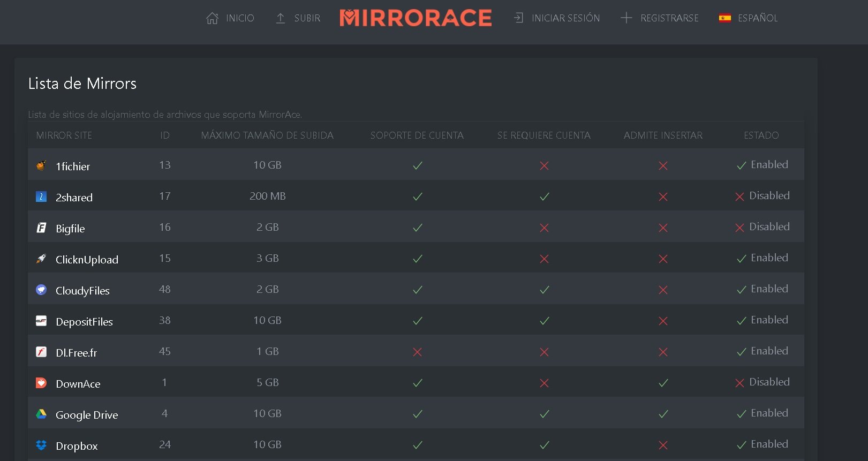Click the Spanish flag icon
868x461 pixels.
coord(725,18)
